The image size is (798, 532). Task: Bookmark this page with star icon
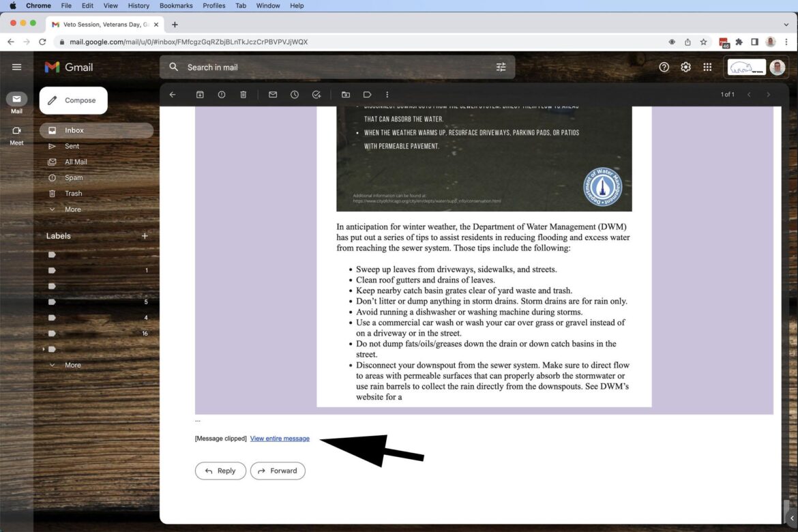(703, 42)
